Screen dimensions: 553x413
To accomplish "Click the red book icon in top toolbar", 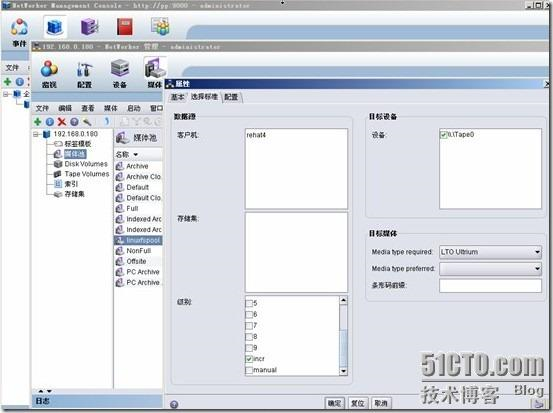I will pyautogui.click(x=124, y=27).
